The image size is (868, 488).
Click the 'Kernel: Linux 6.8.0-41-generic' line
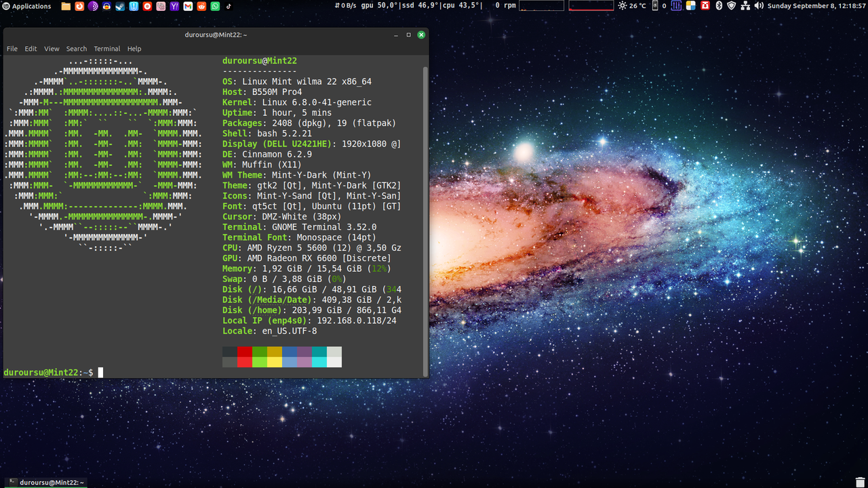[x=297, y=102]
